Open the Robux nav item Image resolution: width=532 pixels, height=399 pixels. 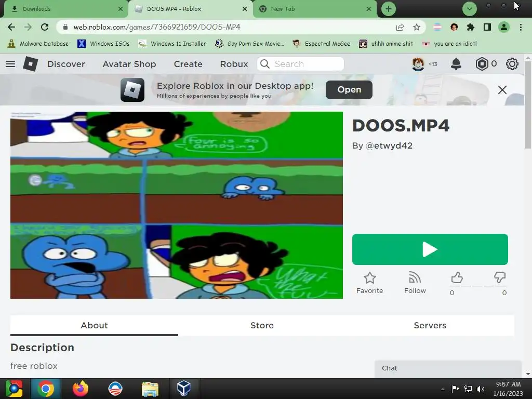pyautogui.click(x=234, y=64)
